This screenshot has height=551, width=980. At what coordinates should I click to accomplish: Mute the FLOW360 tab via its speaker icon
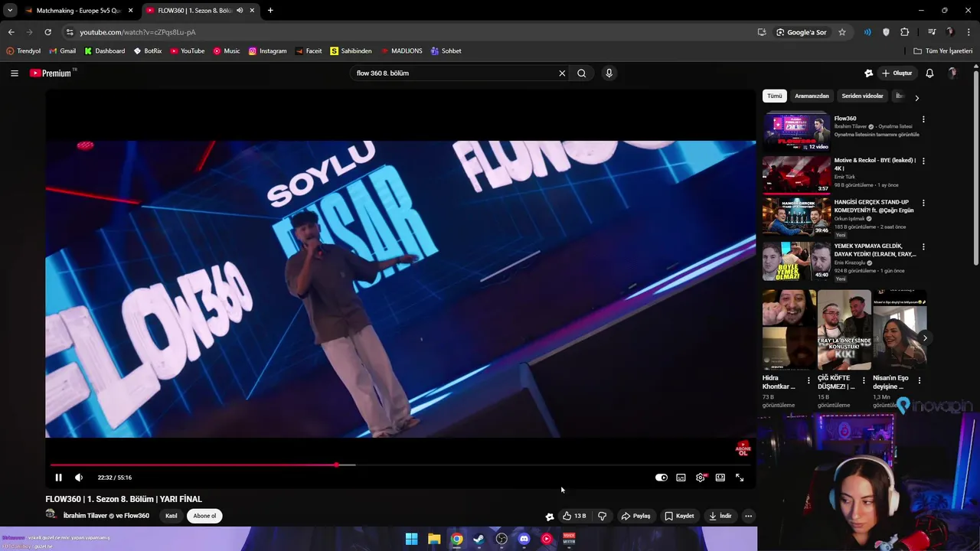pyautogui.click(x=240, y=11)
